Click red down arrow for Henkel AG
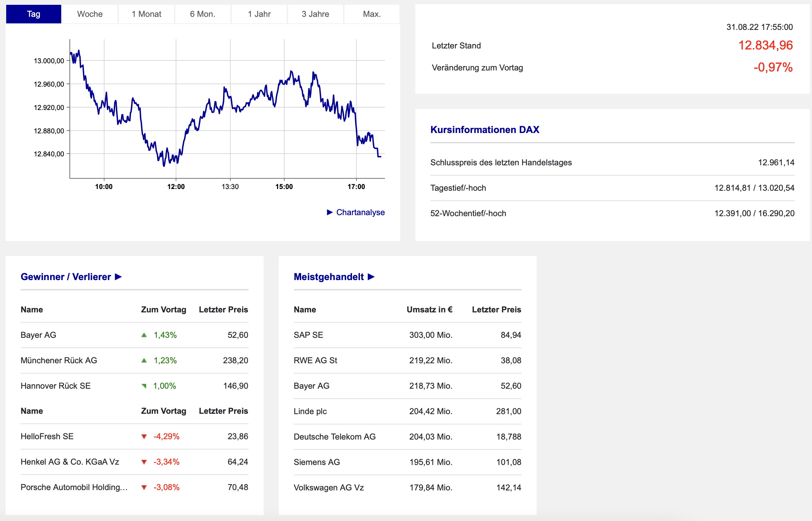The width and height of the screenshot is (812, 521). [x=144, y=462]
